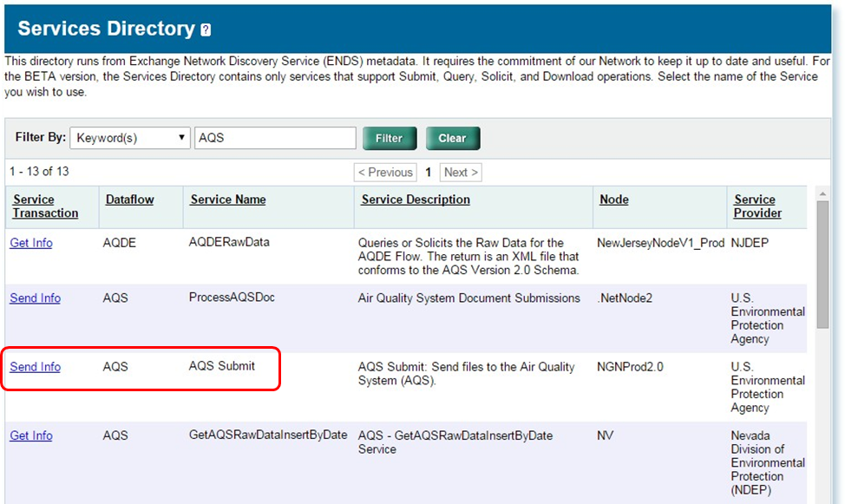Open Send Info for ProcessAQSDoc service

pos(35,298)
